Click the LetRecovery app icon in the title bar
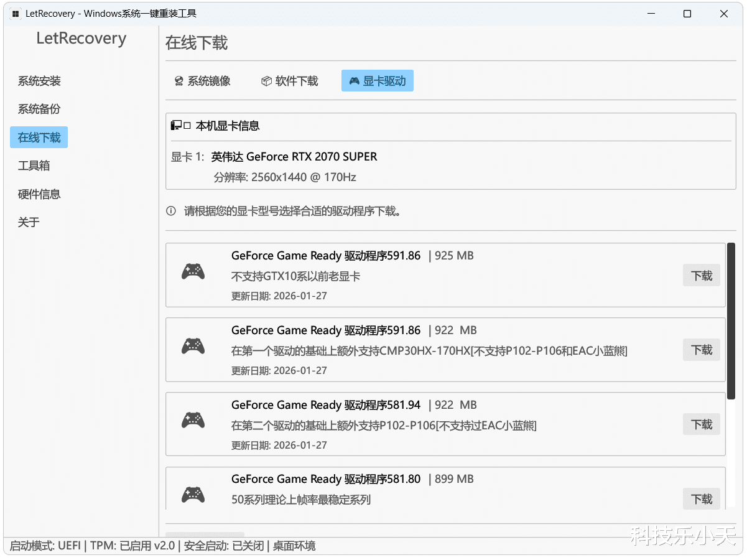 pyautogui.click(x=16, y=14)
